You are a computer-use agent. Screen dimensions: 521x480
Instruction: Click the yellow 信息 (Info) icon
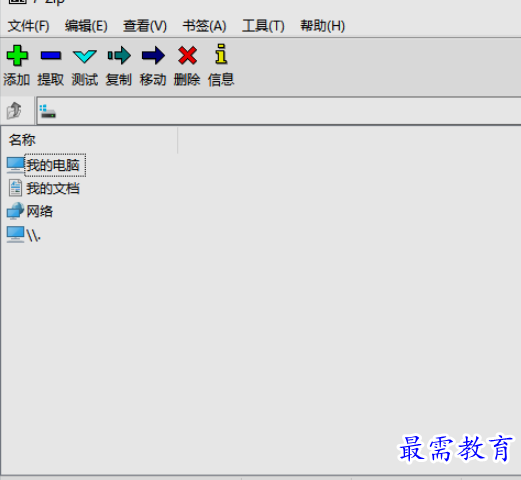point(221,54)
